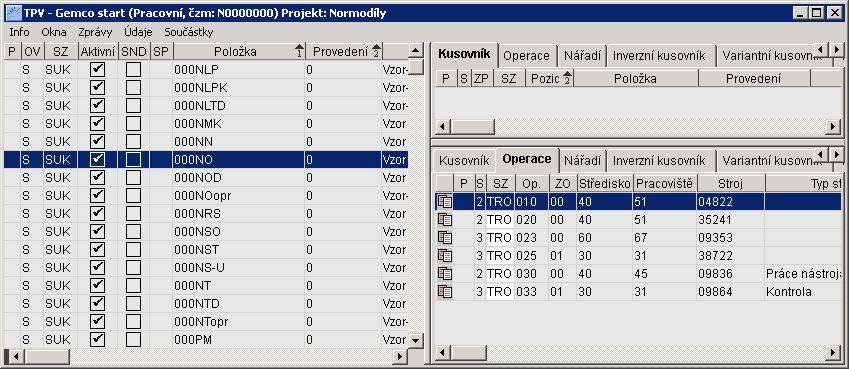This screenshot has height=369, width=849.
Task: Click left list horizontal scroll left arrow
Action: click(x=17, y=357)
